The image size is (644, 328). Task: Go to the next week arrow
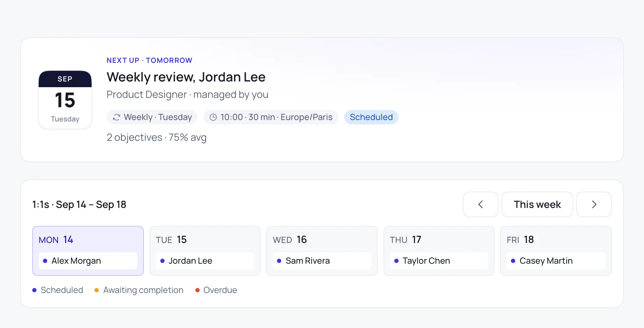click(594, 204)
